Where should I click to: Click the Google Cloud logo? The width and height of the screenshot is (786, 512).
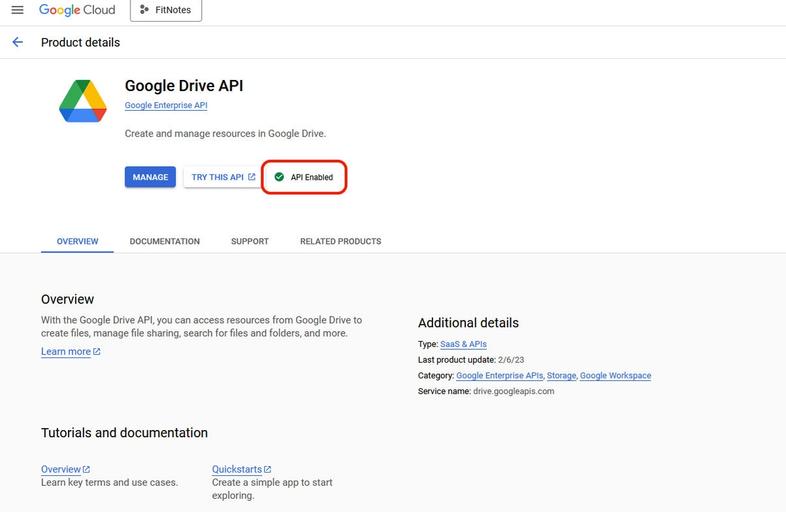[77, 10]
